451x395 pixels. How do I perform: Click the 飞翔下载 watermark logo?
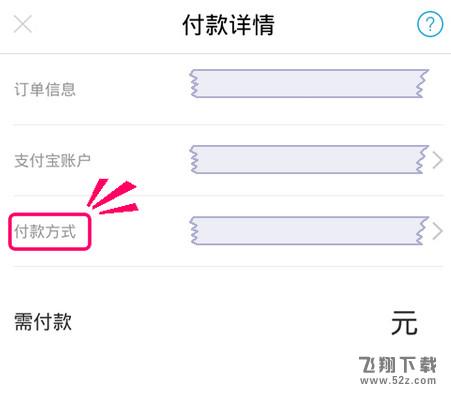point(398,365)
